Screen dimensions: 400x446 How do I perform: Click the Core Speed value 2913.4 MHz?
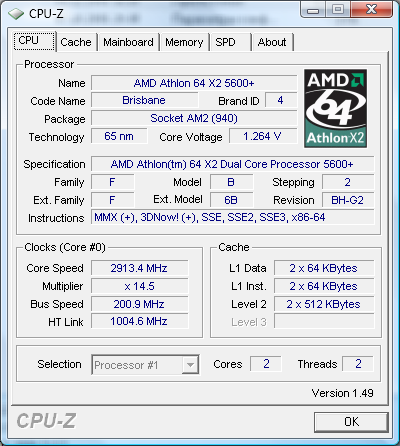point(139,268)
